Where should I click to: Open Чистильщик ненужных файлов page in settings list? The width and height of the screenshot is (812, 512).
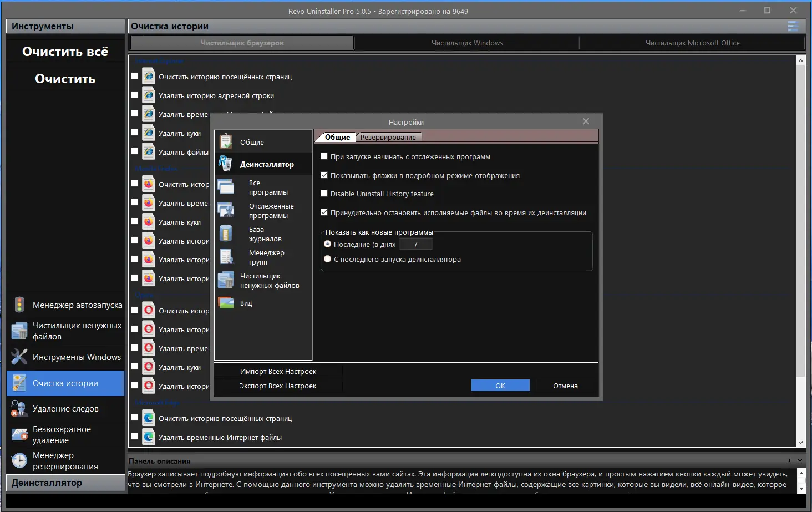[x=263, y=281]
